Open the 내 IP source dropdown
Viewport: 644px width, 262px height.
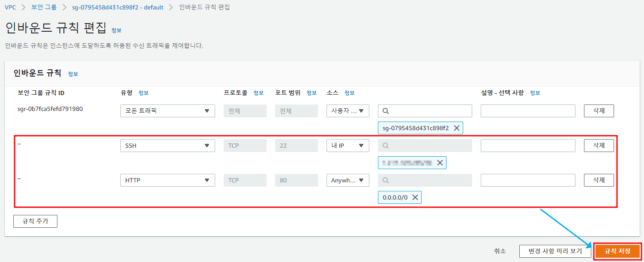pyautogui.click(x=347, y=146)
